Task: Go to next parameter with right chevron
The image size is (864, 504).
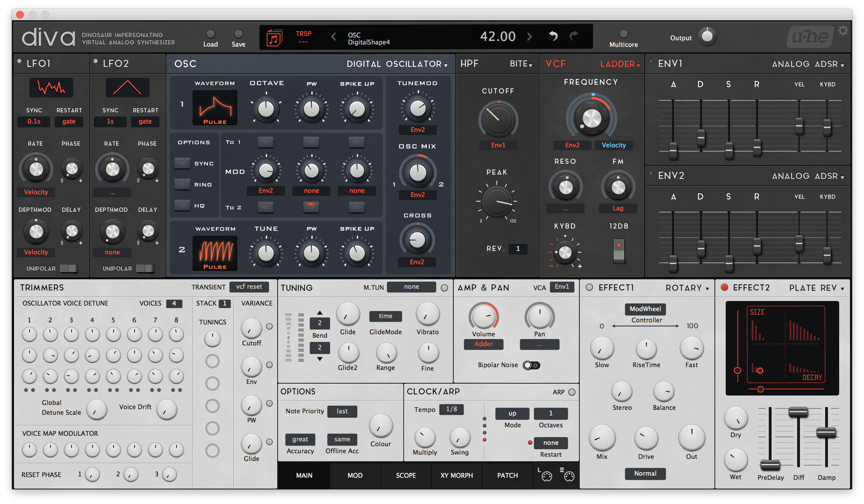Action: pyautogui.click(x=530, y=36)
